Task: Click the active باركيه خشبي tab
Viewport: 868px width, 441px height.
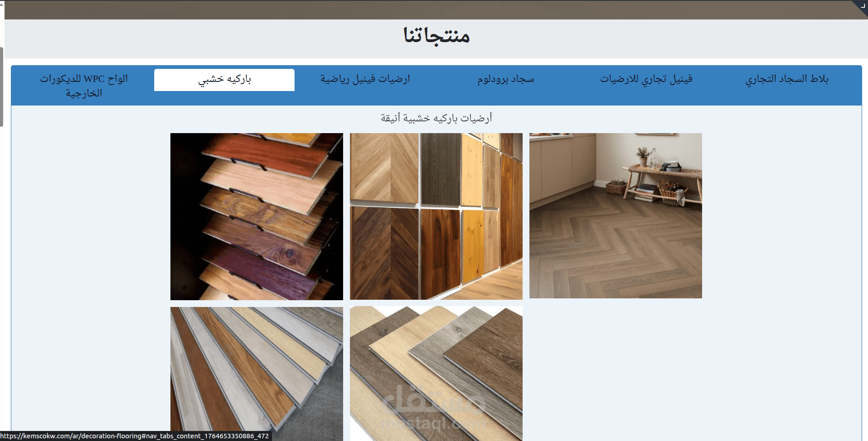Action: pos(224,80)
